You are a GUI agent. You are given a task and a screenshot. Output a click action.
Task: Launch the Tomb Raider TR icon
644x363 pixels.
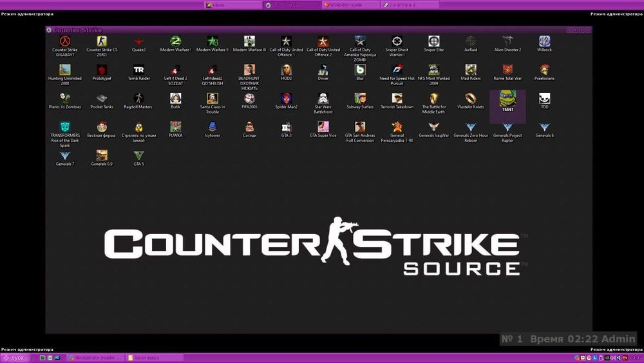(139, 70)
